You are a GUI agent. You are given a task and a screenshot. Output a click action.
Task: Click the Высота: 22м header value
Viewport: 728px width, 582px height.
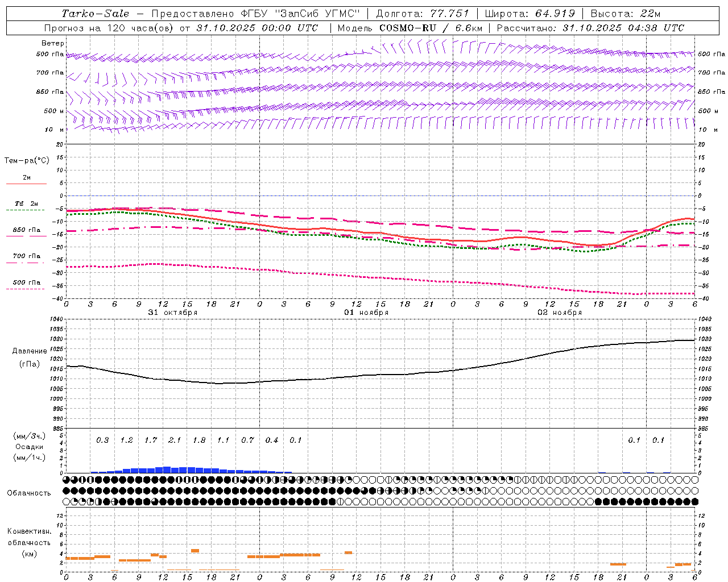pyautogui.click(x=626, y=14)
